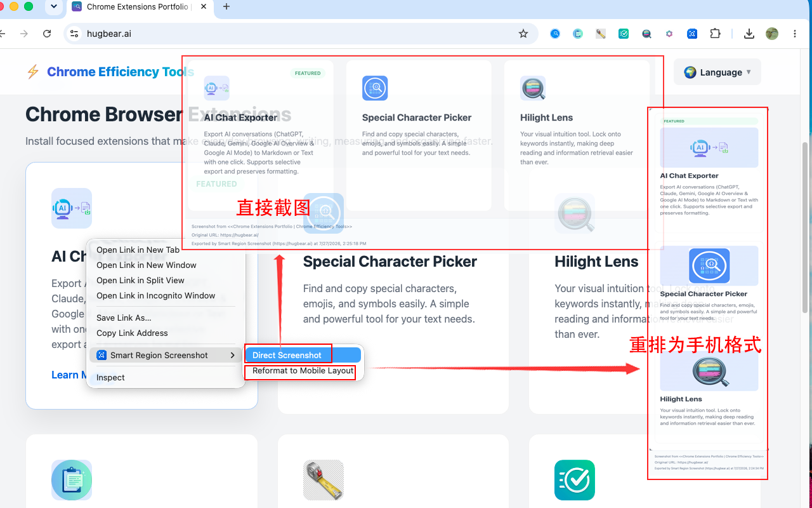The width and height of the screenshot is (812, 508).
Task: Bookmark this page with the star icon
Action: (x=523, y=34)
